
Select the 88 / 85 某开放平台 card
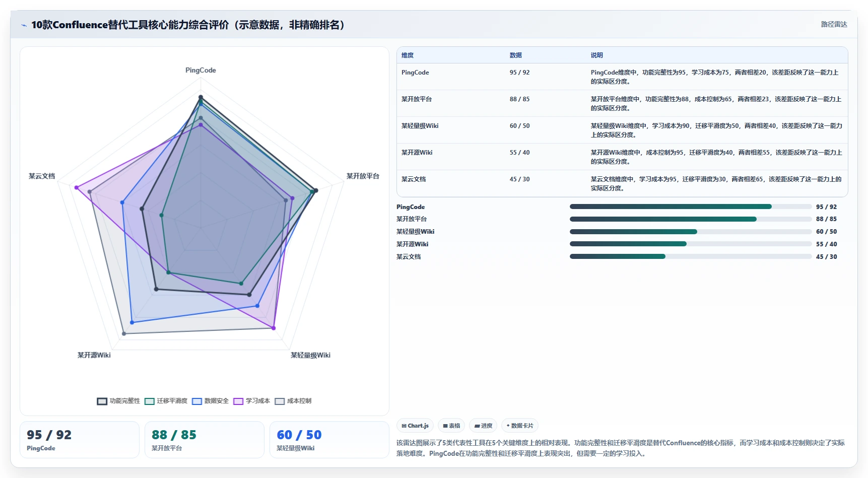205,440
